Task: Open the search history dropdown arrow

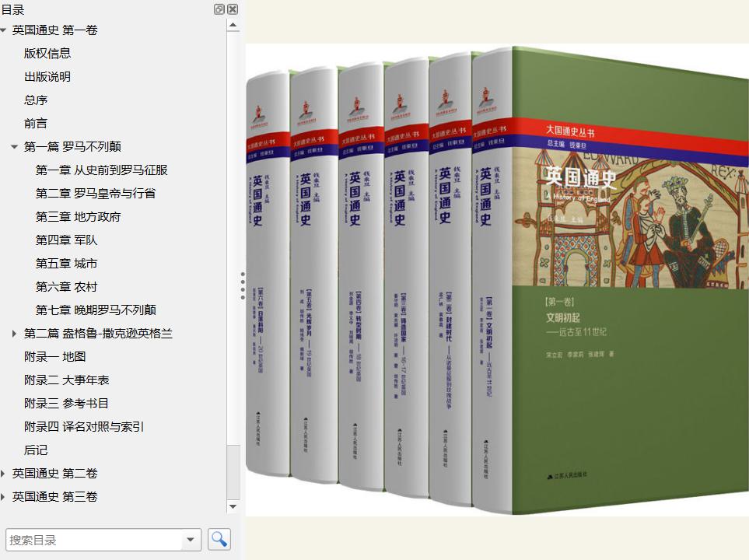Action: [x=191, y=540]
